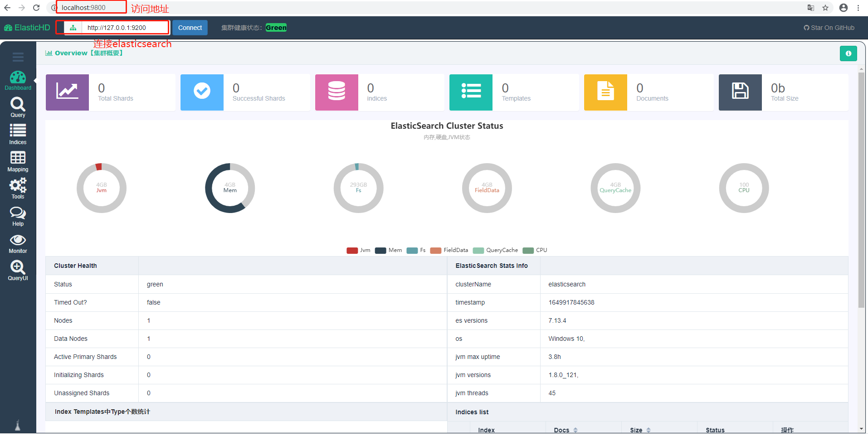Click the CPU donut chart

(744, 188)
